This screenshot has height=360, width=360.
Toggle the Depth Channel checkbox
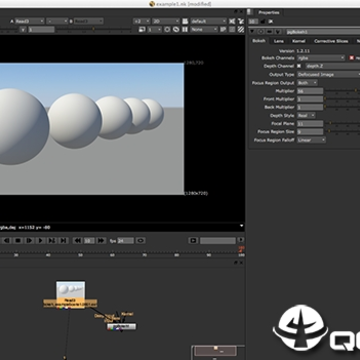(x=299, y=66)
